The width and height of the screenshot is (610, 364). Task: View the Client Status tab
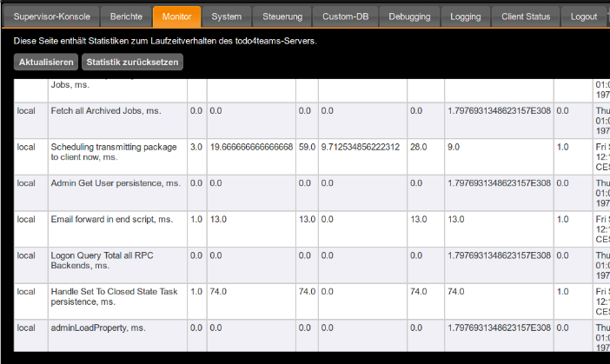pos(526,17)
